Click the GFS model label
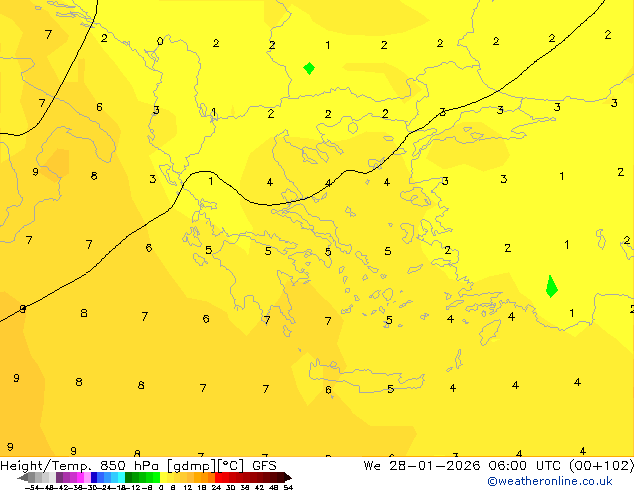This screenshot has height=490, width=634. click(x=264, y=466)
